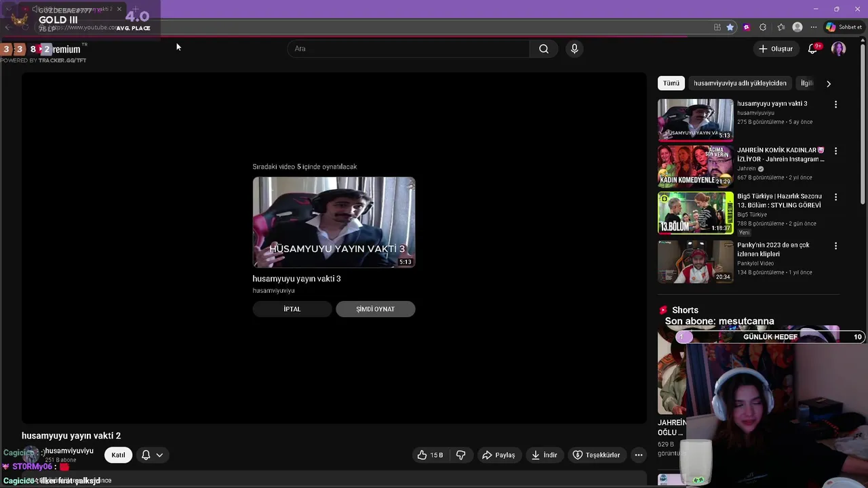The image size is (868, 488).
Task: Select husamviyuviyu adlı yükleyiciden chip
Action: [740, 83]
